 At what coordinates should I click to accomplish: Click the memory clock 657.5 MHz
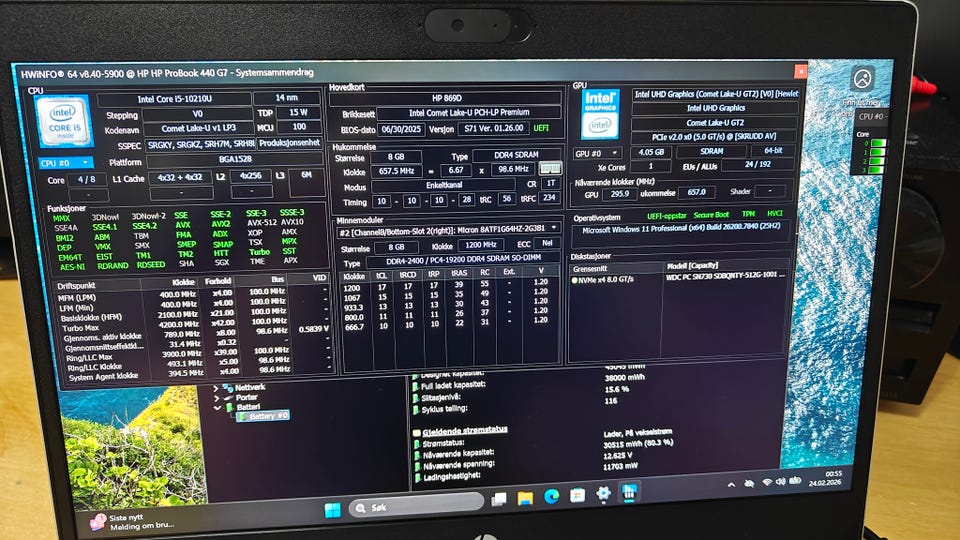tap(396, 171)
